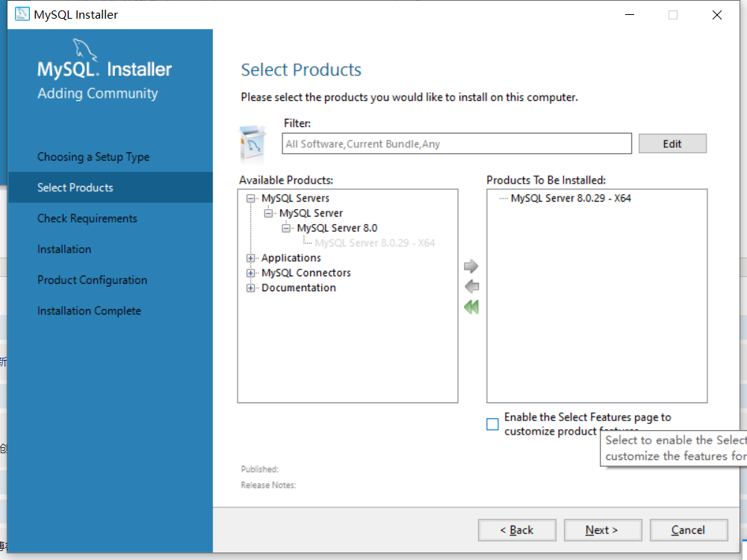Open the Product Configuration step
Viewport: 747px width, 560px height.
click(93, 280)
